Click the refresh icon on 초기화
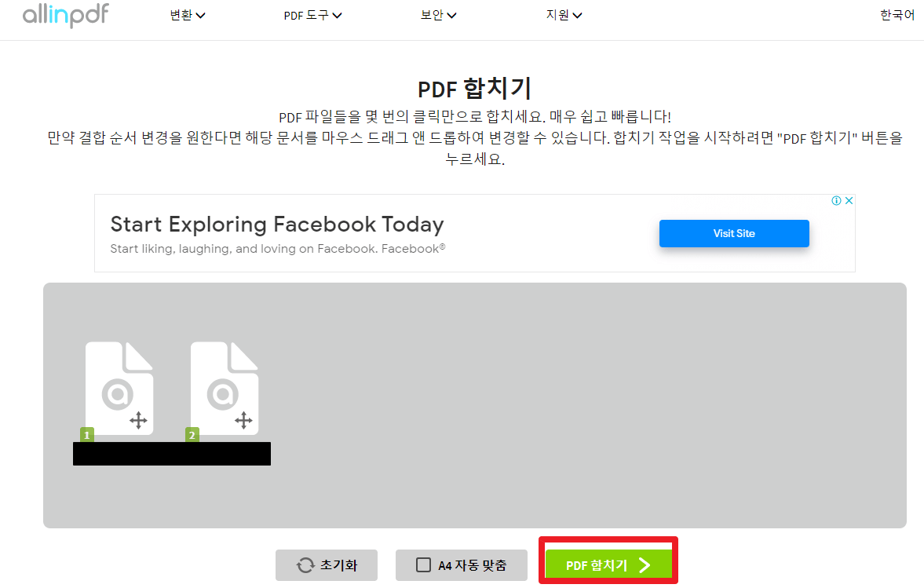The width and height of the screenshot is (924, 588). coord(305,565)
